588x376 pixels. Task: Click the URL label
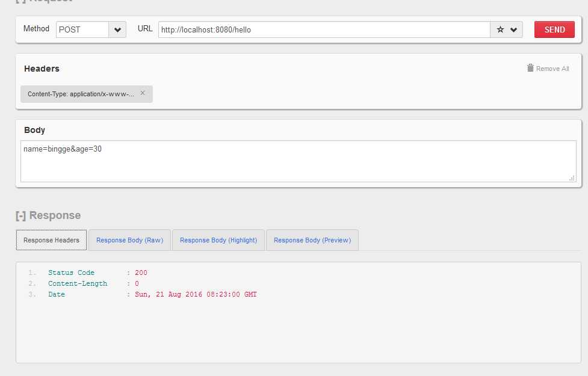coord(145,28)
